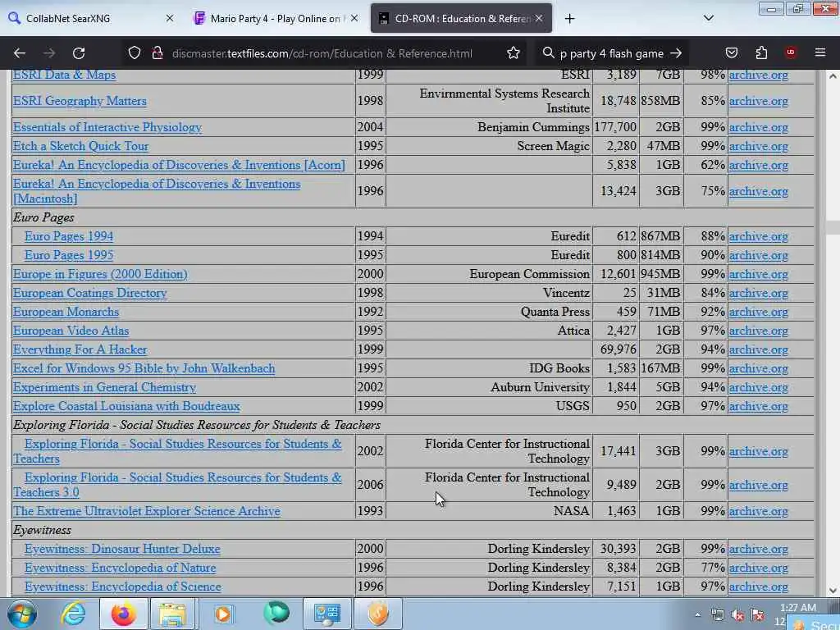Select the 'Quanta Press' publisher cell
This screenshot has height=630, width=840.
coord(489,311)
